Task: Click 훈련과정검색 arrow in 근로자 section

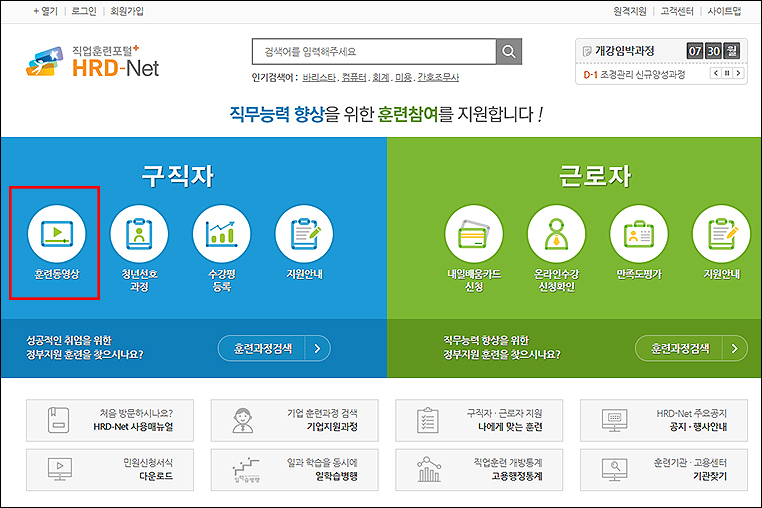Action: point(734,348)
